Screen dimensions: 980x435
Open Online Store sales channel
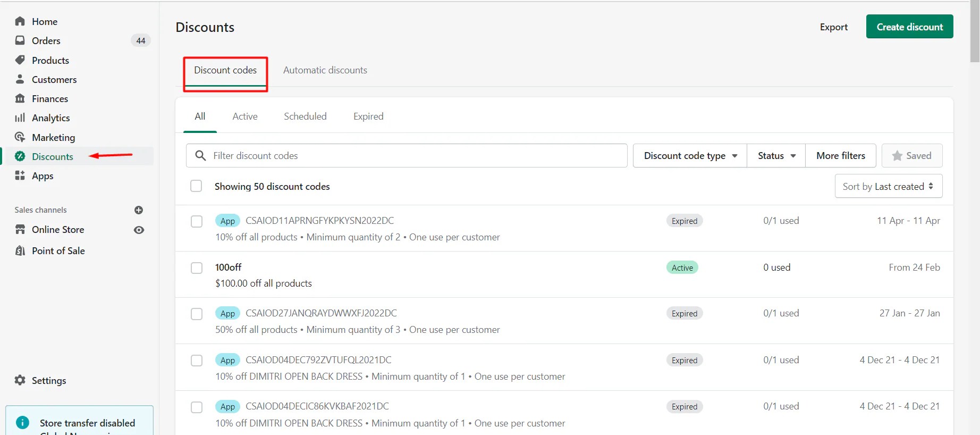click(58, 229)
